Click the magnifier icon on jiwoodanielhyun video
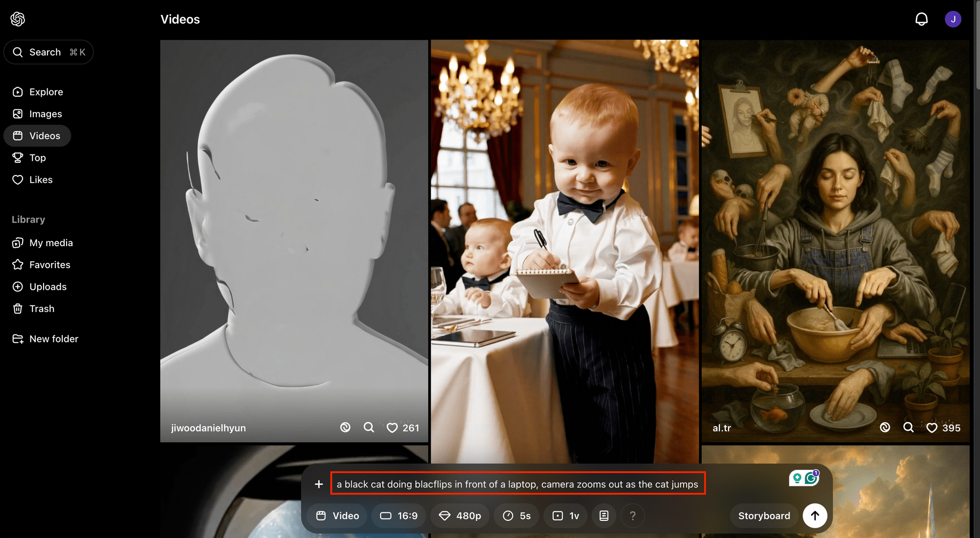Viewport: 980px width, 538px height. (369, 428)
